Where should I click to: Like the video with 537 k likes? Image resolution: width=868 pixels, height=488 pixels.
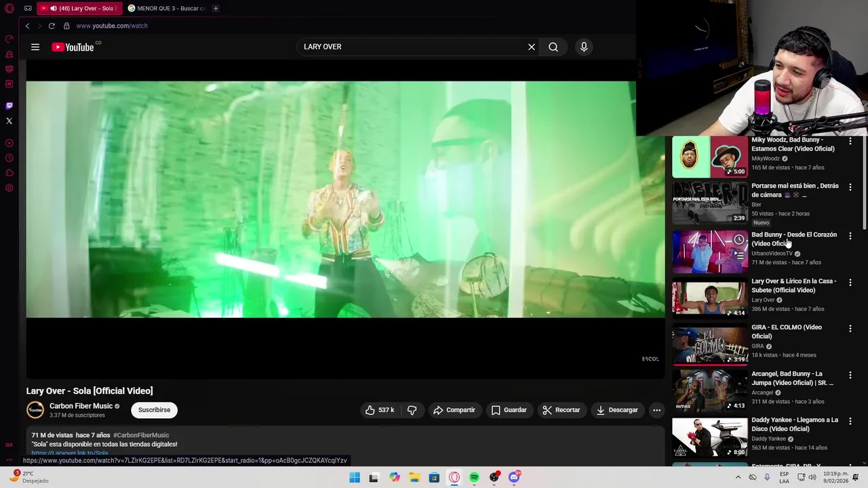(380, 410)
